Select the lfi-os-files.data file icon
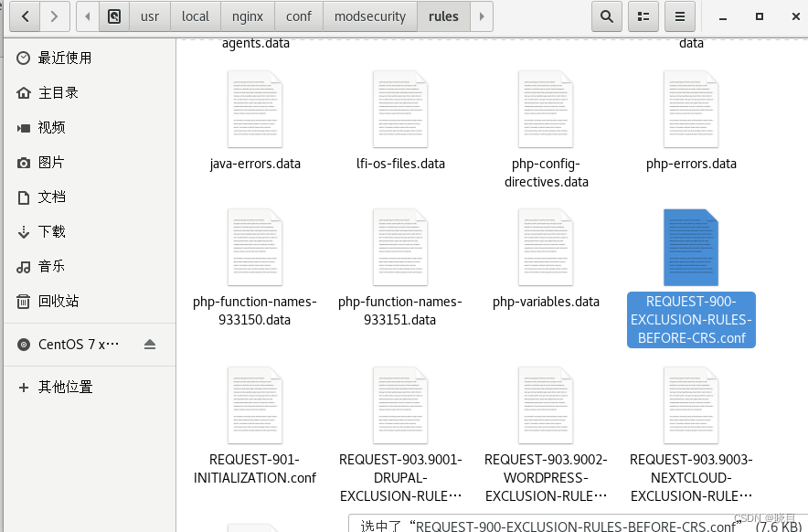The image size is (808, 532). pyautogui.click(x=400, y=110)
